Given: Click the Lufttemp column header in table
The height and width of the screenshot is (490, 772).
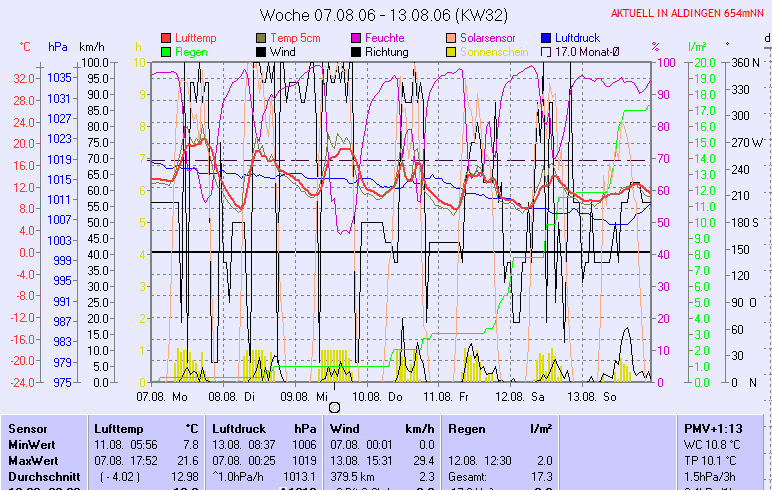Looking at the screenshot, I should coord(116,428).
